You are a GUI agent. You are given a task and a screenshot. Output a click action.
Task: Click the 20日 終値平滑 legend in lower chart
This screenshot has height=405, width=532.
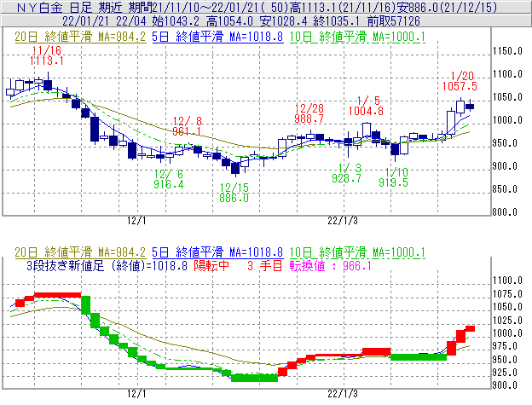[x=80, y=252]
